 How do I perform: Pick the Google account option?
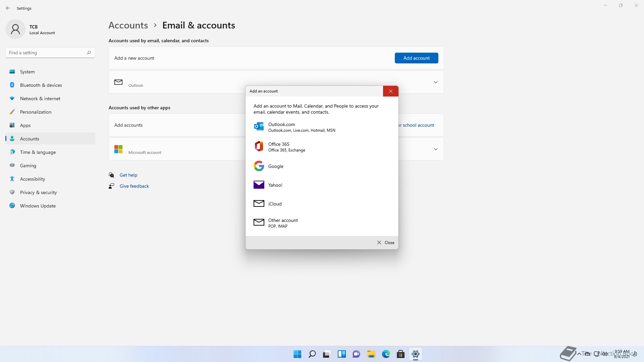pos(322,166)
